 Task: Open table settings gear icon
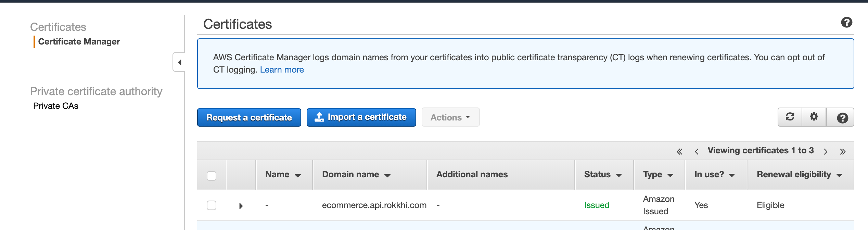814,117
